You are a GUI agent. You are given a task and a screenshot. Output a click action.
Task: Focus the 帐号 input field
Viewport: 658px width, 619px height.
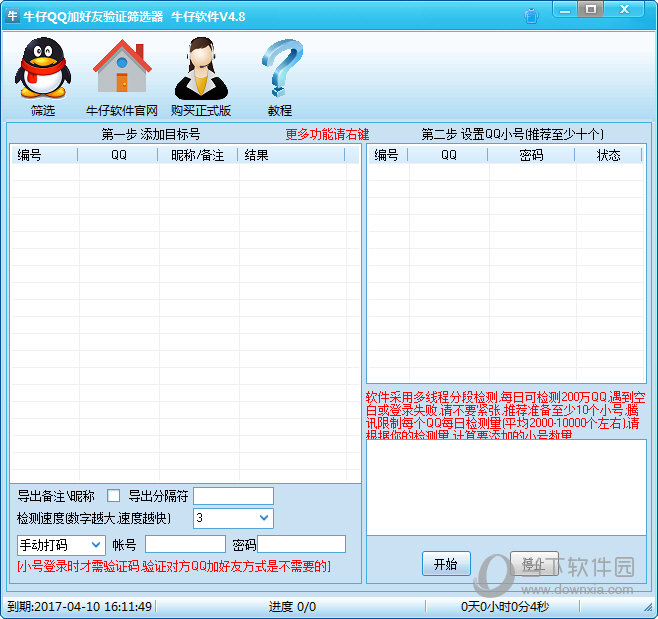[185, 544]
